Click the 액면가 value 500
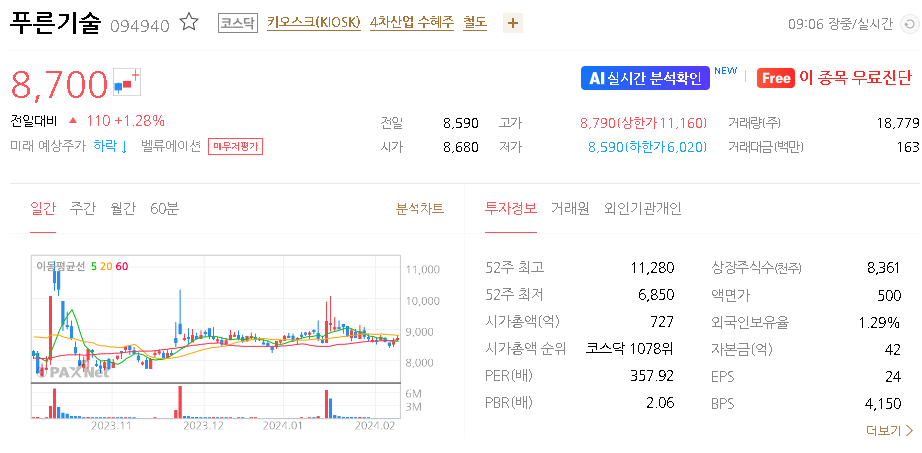This screenshot has width=922, height=453. [x=889, y=295]
